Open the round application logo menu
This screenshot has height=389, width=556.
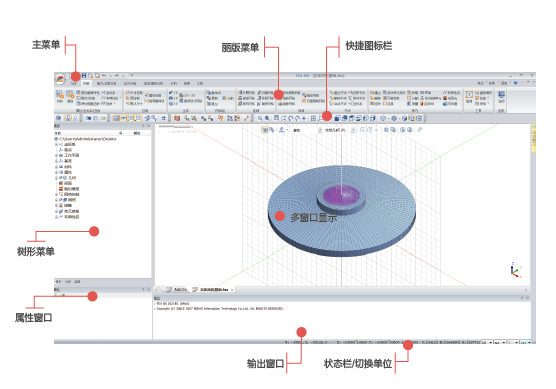(x=60, y=79)
